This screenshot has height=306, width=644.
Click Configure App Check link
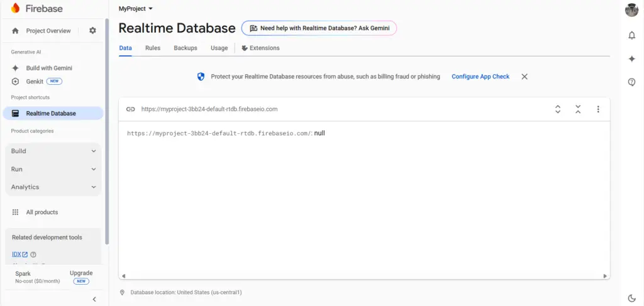(x=480, y=77)
